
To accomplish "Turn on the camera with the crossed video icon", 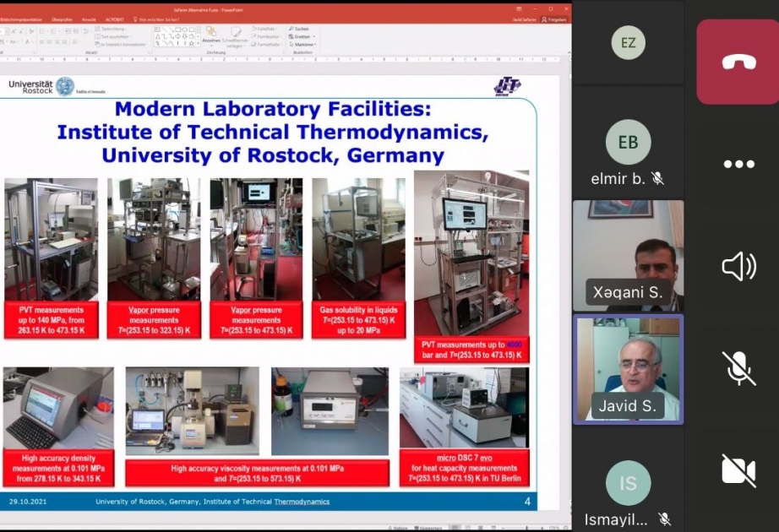I will click(738, 470).
